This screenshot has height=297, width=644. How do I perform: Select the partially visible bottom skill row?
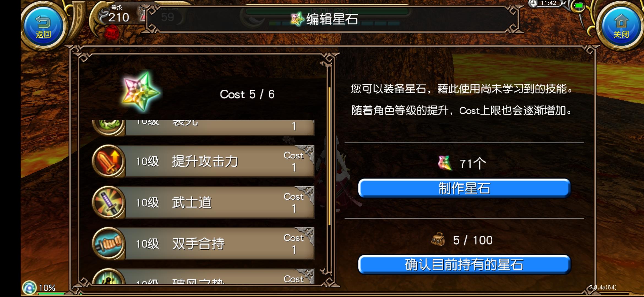[x=203, y=276]
